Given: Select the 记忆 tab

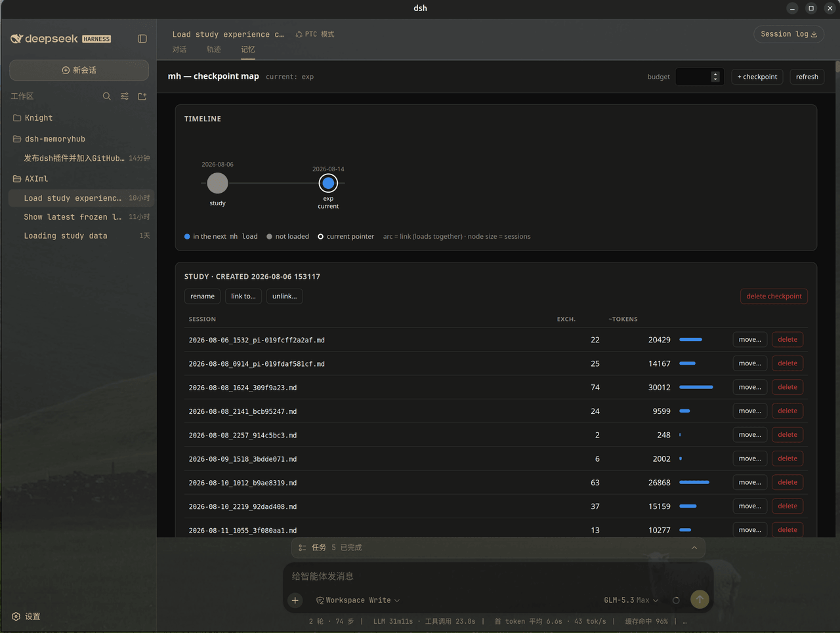Looking at the screenshot, I should click(248, 49).
